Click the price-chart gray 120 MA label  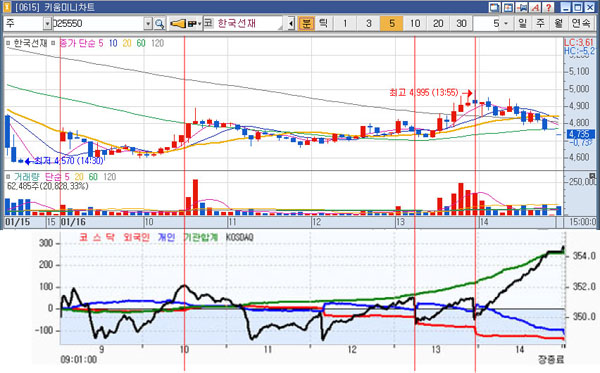[x=157, y=44]
